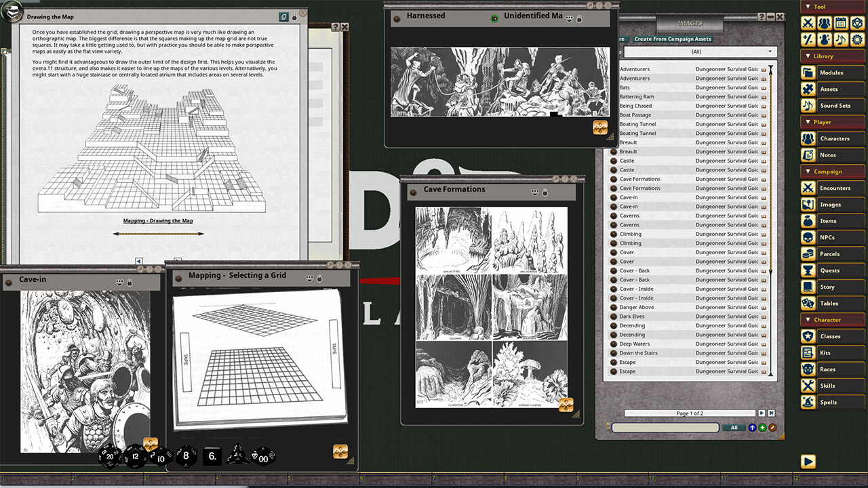Toggle the lock on Cave-in window
This screenshot has width=868, height=488.
click(130, 283)
